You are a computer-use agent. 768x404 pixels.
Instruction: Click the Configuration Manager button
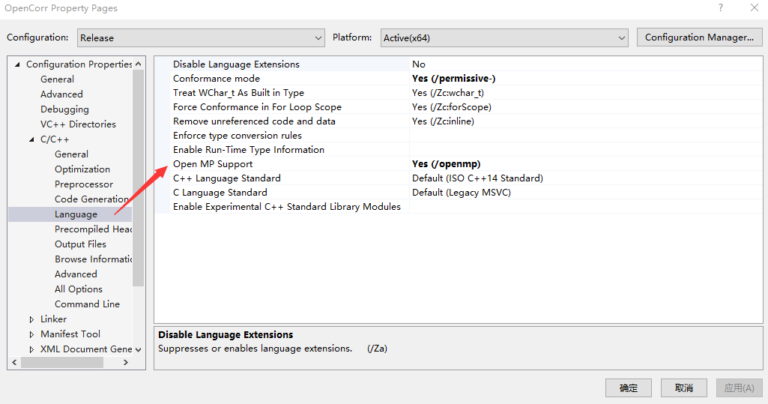[697, 38]
